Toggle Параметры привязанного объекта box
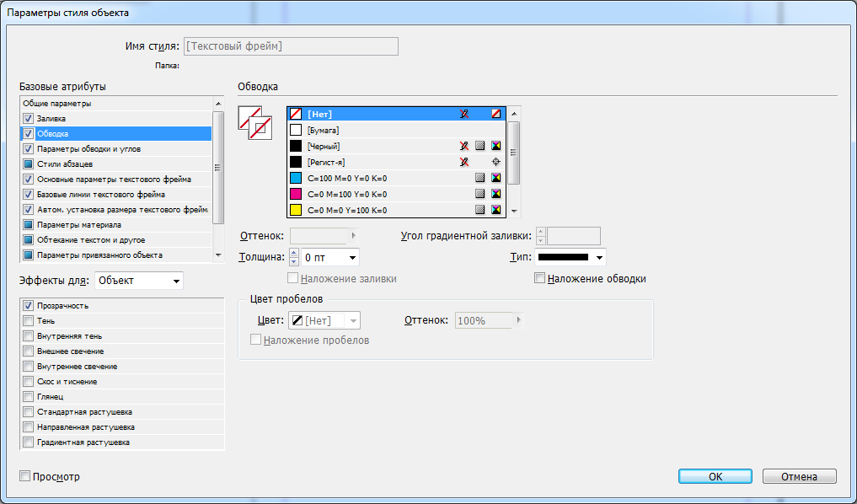Image resolution: width=857 pixels, height=504 pixels. coord(29,255)
